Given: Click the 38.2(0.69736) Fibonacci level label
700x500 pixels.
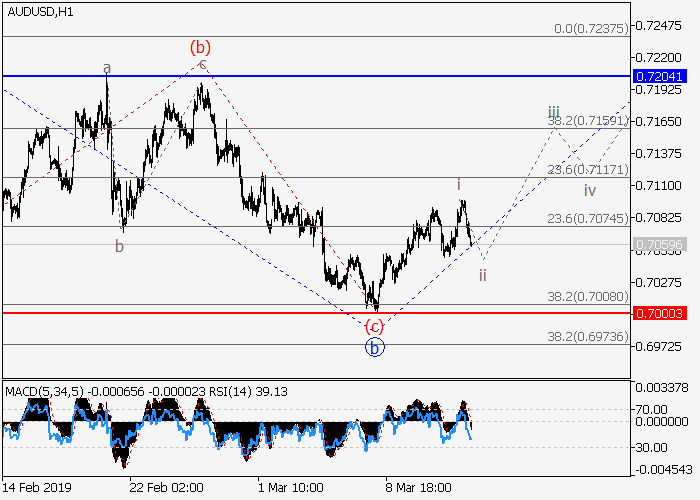Looking at the screenshot, I should (587, 337).
